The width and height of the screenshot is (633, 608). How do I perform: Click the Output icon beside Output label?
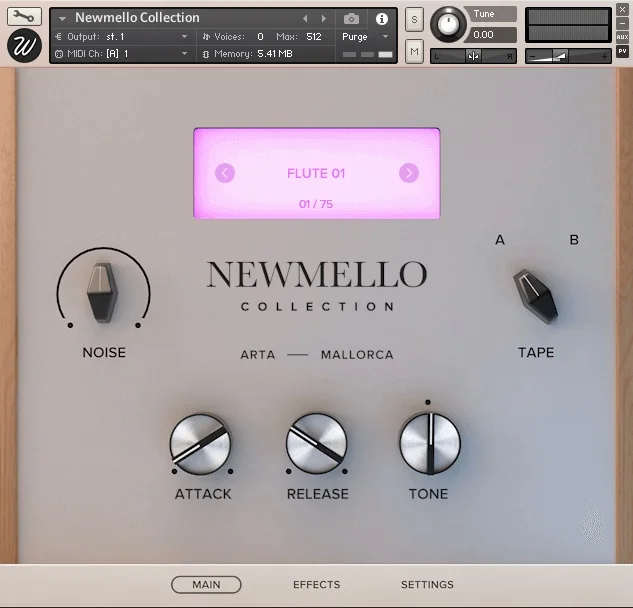59,37
